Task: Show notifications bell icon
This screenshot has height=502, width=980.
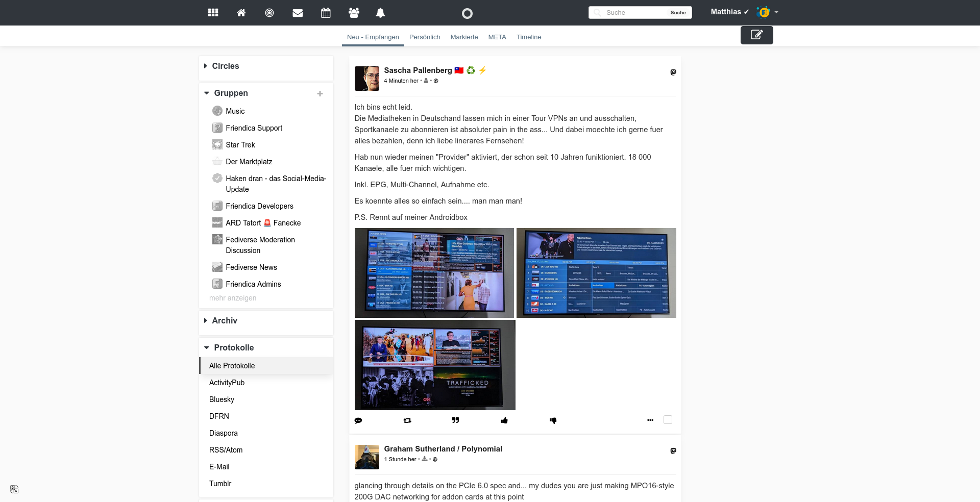Action: click(380, 13)
